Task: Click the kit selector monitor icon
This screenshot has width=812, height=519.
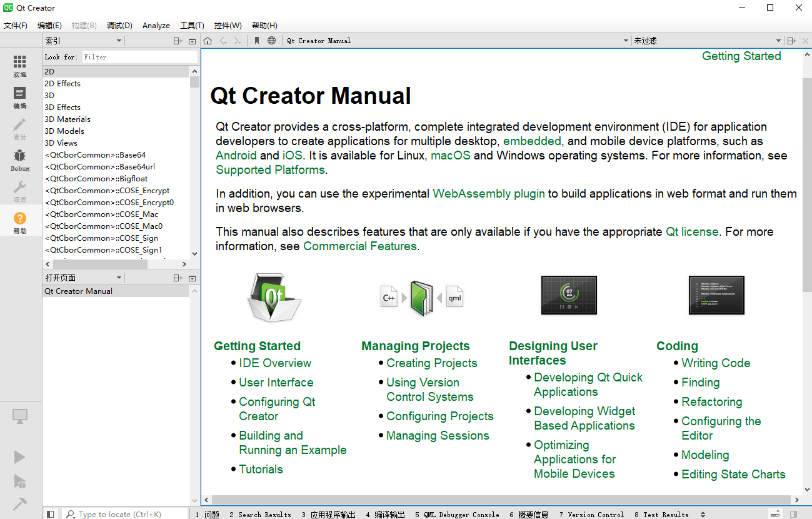Action: 20,416
